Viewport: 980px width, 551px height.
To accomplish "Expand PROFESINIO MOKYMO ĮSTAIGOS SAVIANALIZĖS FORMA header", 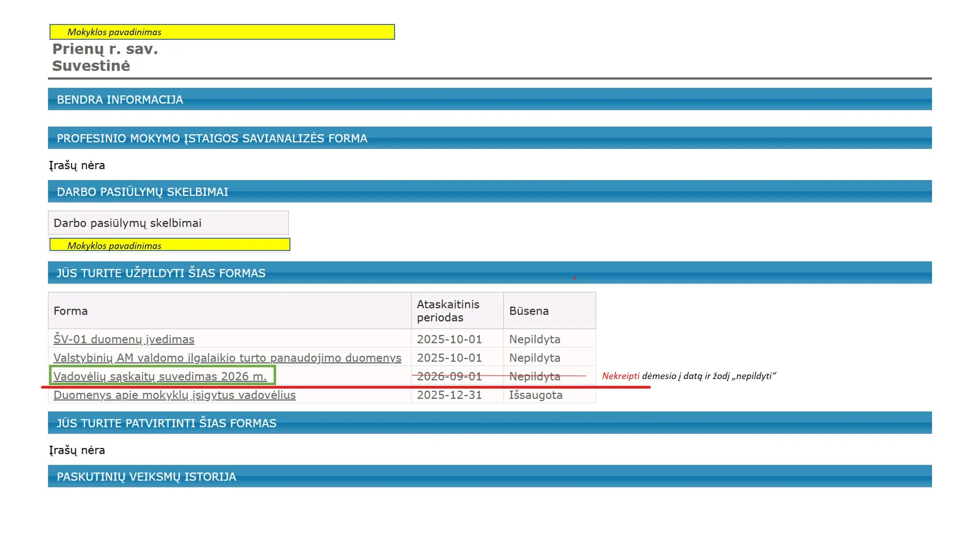I will [x=212, y=138].
